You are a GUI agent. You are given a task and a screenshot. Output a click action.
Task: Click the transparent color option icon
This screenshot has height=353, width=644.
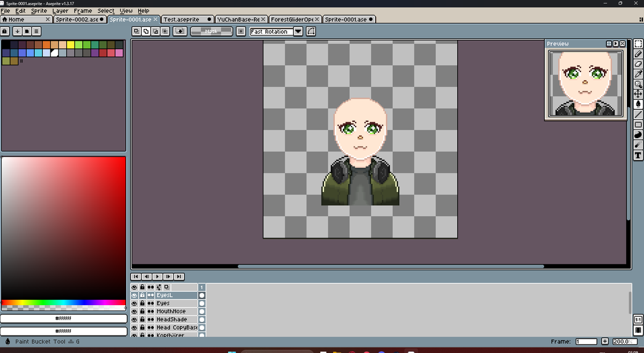[x=180, y=31]
